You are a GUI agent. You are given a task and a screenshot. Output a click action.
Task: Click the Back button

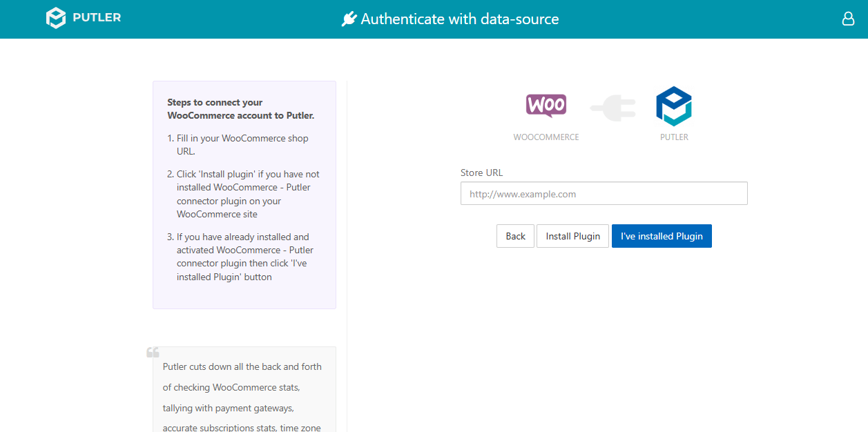coord(516,236)
